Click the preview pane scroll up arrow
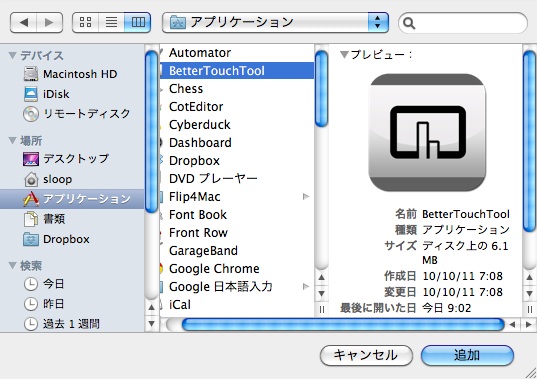 pos(529,277)
